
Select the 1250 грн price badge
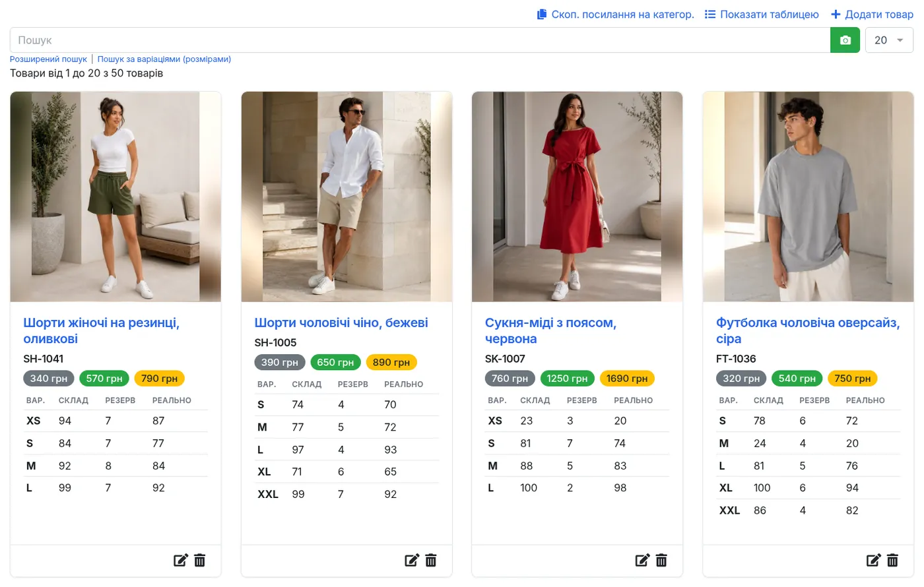[568, 379]
